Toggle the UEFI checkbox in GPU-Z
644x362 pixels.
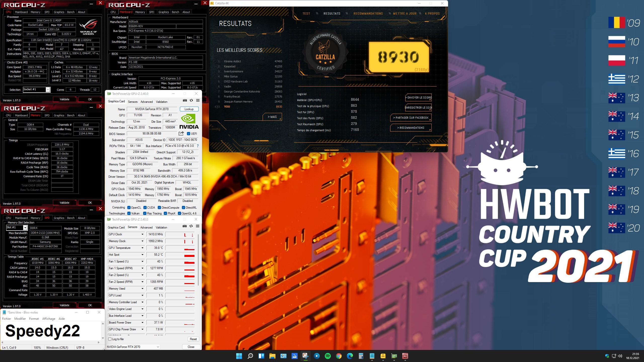(188, 133)
